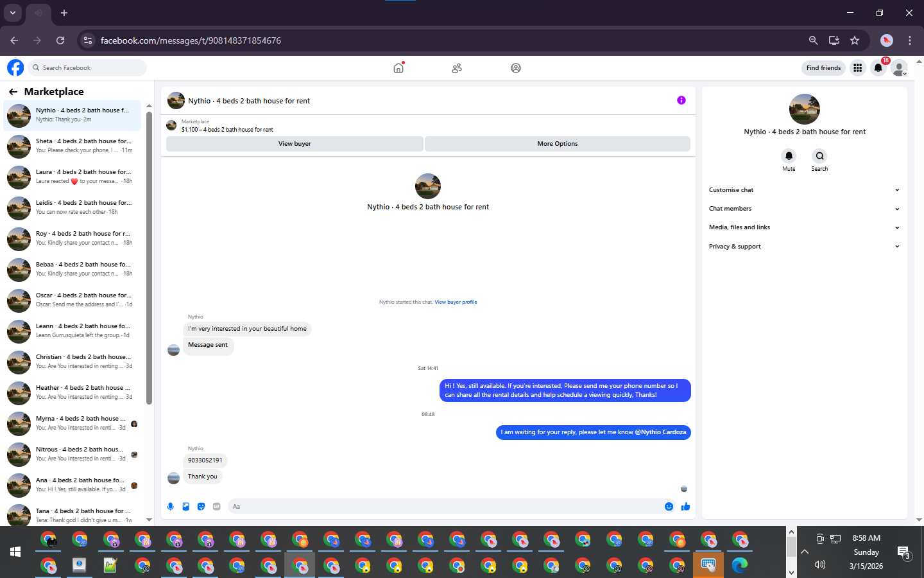Expand the Chat members section
The image size is (924, 578).
click(804, 209)
